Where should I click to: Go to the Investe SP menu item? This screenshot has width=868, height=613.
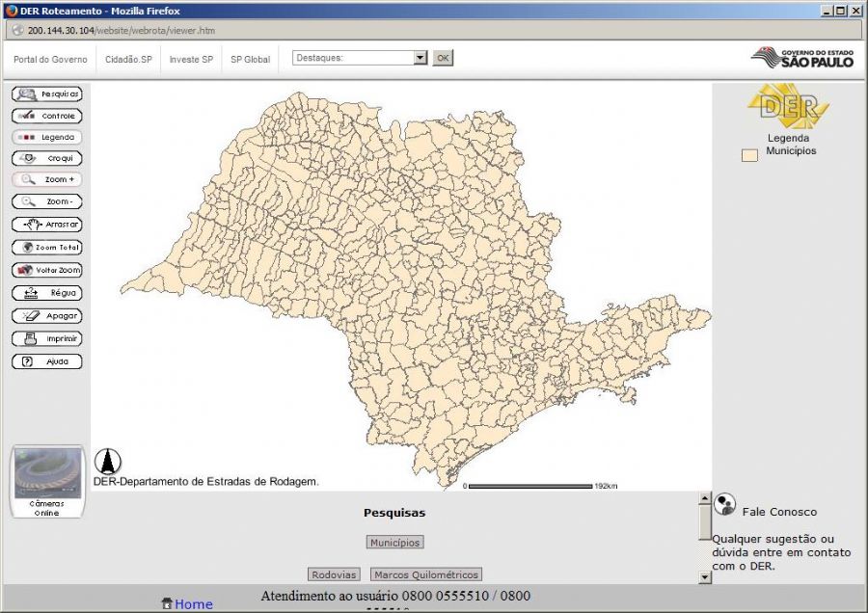point(191,59)
